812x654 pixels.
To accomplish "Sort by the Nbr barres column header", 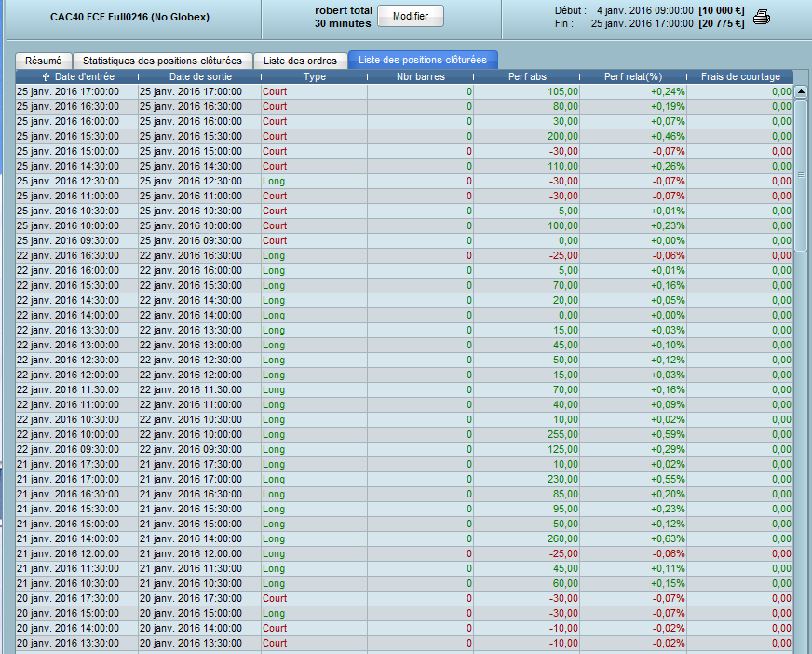I will (x=421, y=76).
